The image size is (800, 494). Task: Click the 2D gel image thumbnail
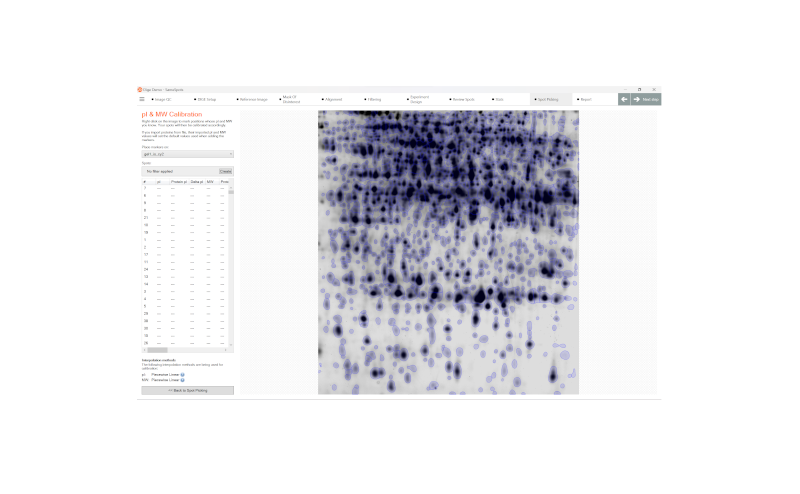coord(448,252)
